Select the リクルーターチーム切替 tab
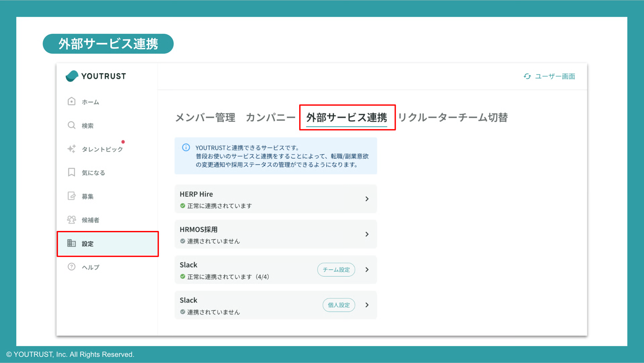The image size is (644, 363). tap(453, 117)
